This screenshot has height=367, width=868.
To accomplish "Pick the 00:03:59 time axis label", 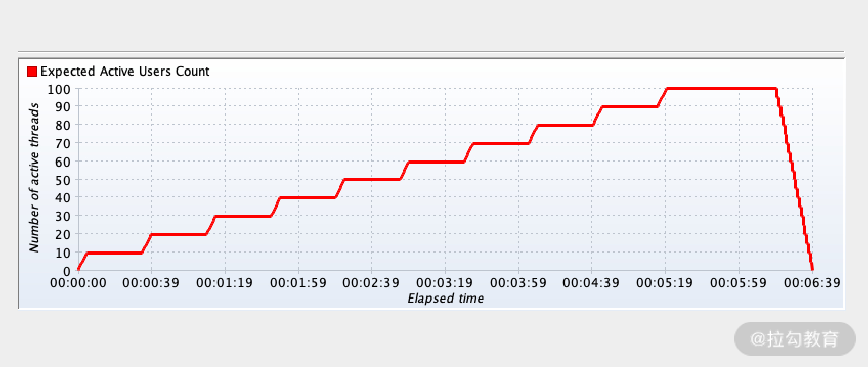I will point(518,283).
